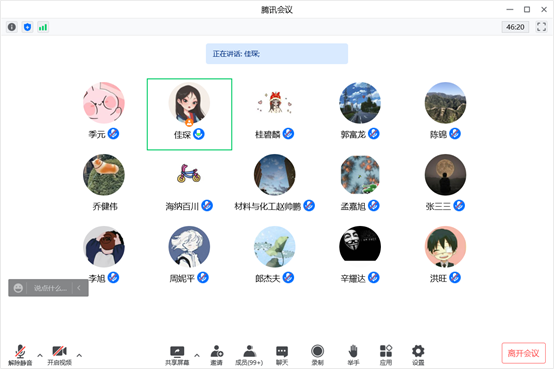
Task: Raise hand in the meeting
Action: pyautogui.click(x=353, y=356)
